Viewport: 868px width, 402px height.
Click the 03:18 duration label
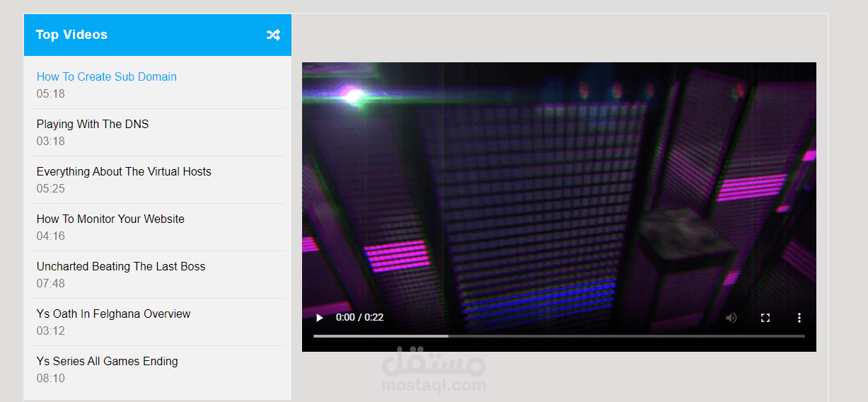[x=51, y=142]
